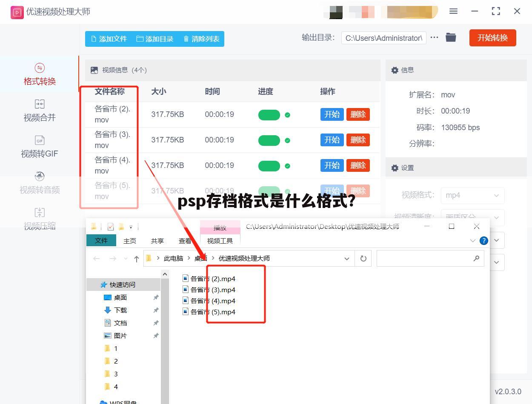Click the 大小 column header
532x404 pixels.
coord(159,91)
